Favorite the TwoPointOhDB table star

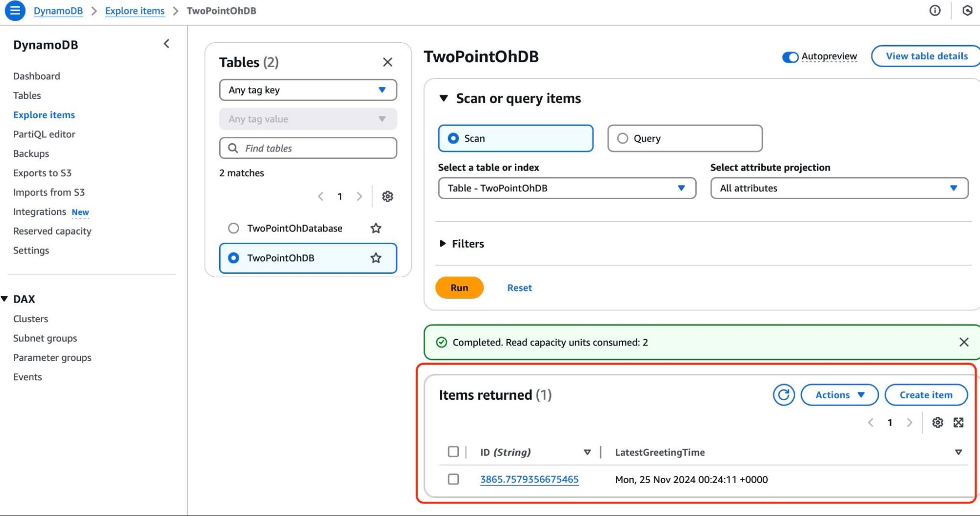(376, 258)
